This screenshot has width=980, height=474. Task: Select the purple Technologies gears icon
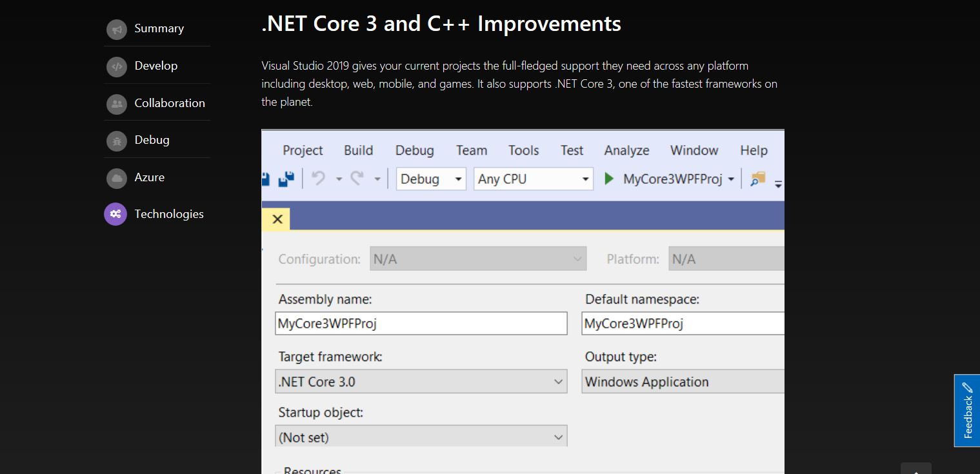pos(115,214)
